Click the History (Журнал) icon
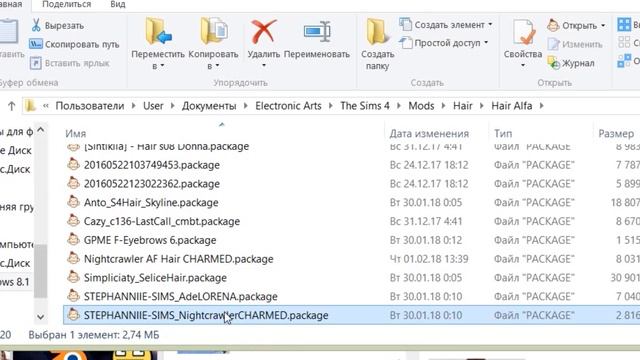Viewport: 640px width, 360px height. 553,63
